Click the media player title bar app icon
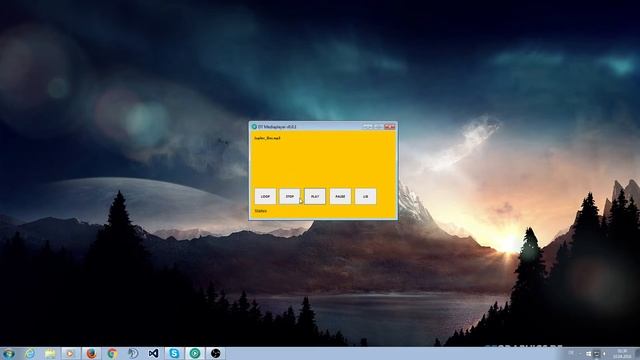The height and width of the screenshot is (360, 640). (x=254, y=127)
